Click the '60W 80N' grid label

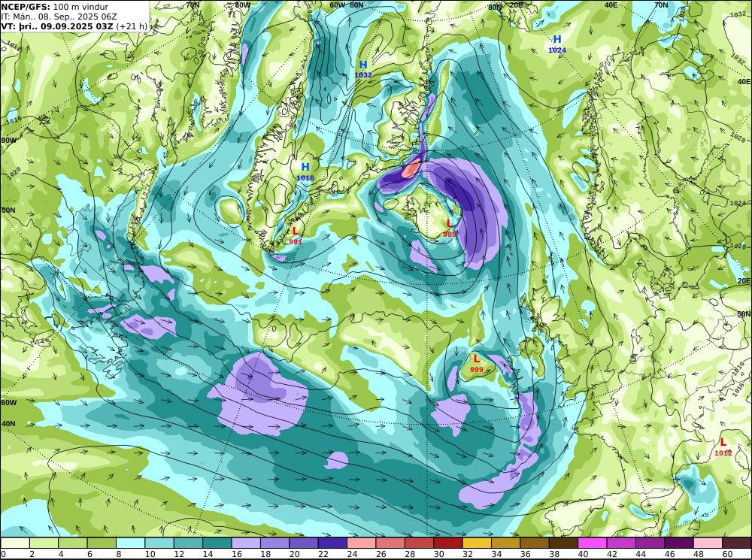pos(347,5)
